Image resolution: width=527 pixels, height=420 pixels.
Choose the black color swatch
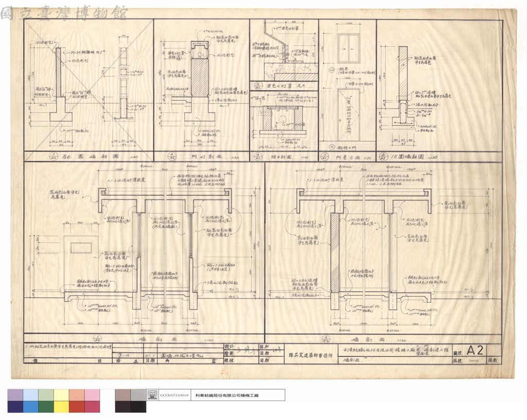138,407
